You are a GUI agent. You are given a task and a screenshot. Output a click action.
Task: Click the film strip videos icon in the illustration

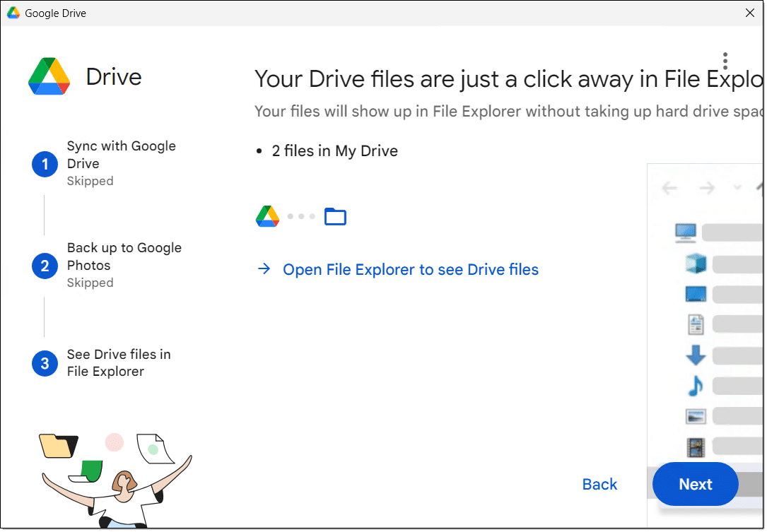696,447
